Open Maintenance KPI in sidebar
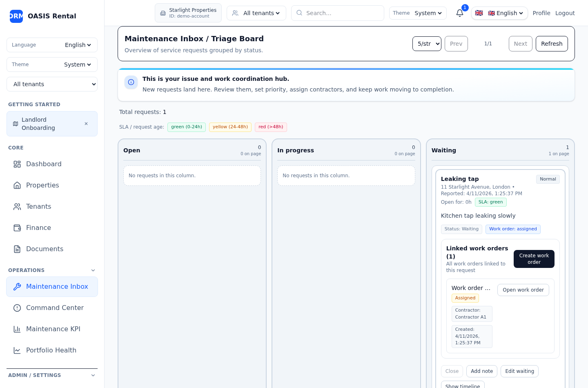The width and height of the screenshot is (588, 388). click(53, 329)
